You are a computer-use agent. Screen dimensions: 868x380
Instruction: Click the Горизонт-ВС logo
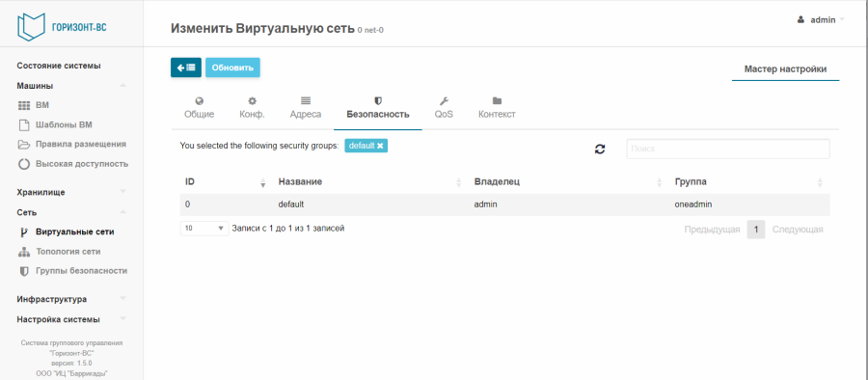[x=62, y=26]
